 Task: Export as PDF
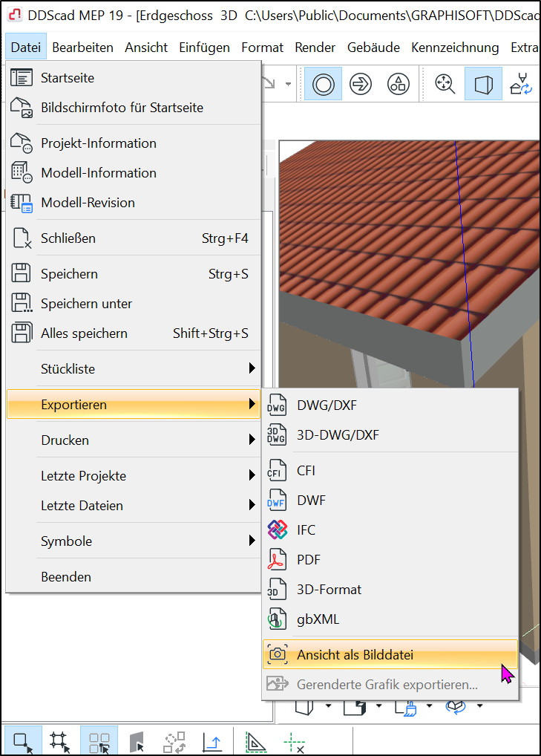(x=390, y=560)
